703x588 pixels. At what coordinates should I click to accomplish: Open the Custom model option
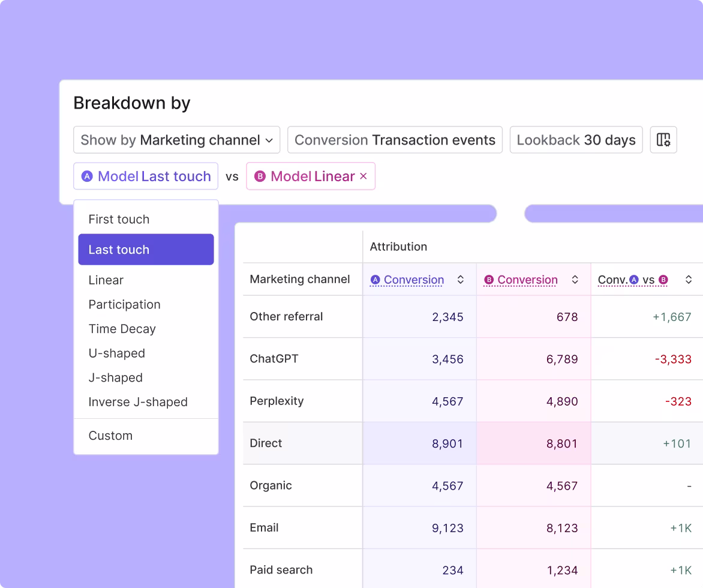(110, 436)
